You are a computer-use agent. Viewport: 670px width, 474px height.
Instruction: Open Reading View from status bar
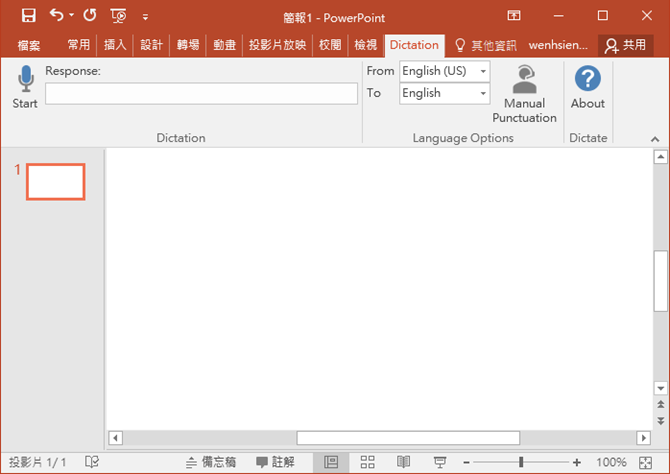(x=403, y=462)
